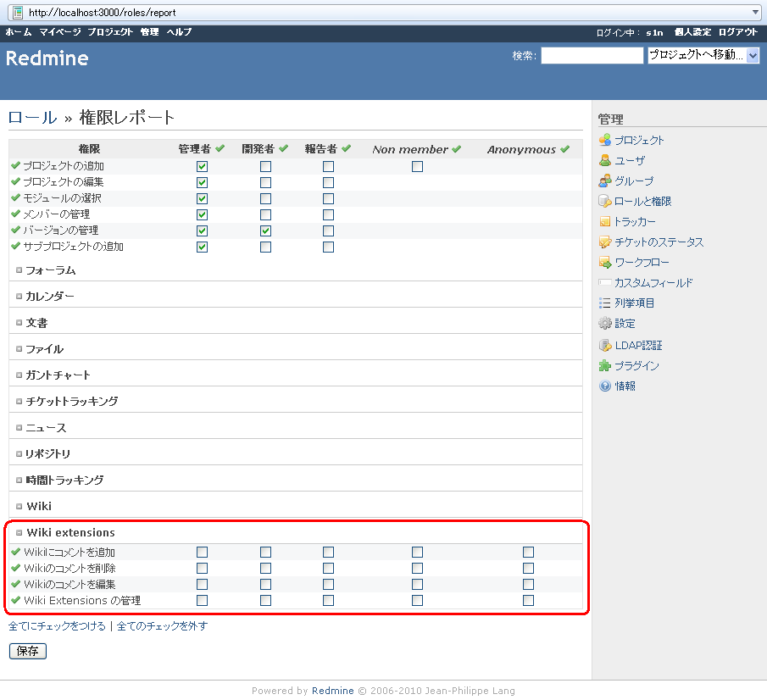Expand the フォーラム permission group
This screenshot has width=767, height=700.
pos(19,271)
